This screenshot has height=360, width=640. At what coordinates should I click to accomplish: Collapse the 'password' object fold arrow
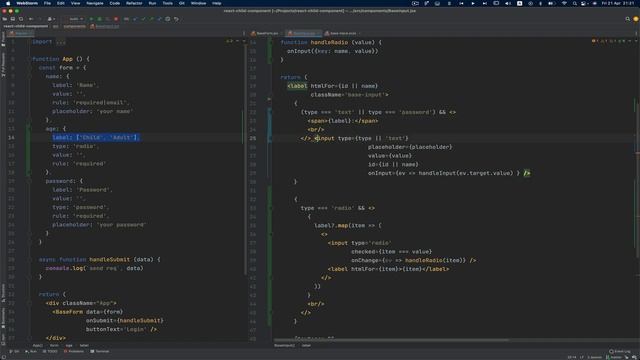29,181
